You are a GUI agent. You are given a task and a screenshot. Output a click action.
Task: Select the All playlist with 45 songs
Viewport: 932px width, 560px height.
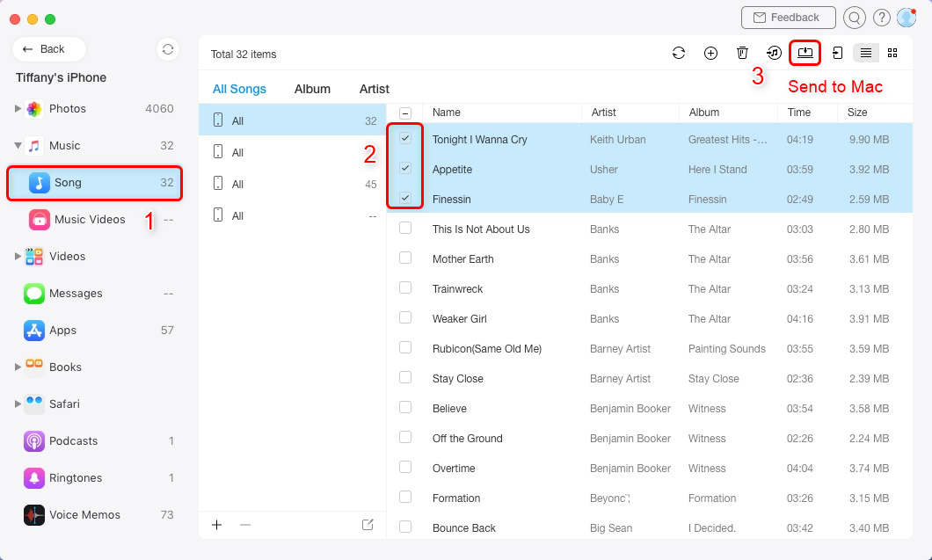pyautogui.click(x=293, y=185)
